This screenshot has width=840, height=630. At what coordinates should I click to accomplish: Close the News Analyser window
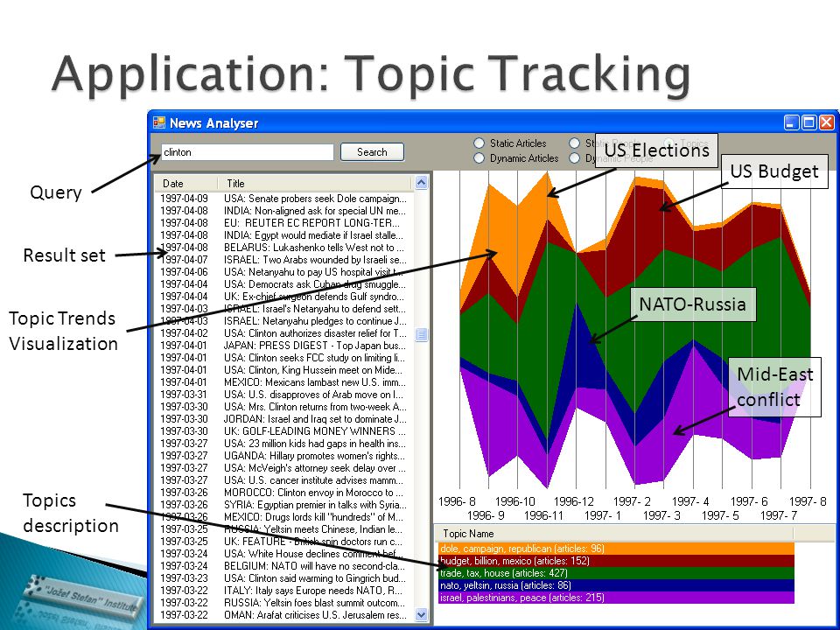coord(827,122)
